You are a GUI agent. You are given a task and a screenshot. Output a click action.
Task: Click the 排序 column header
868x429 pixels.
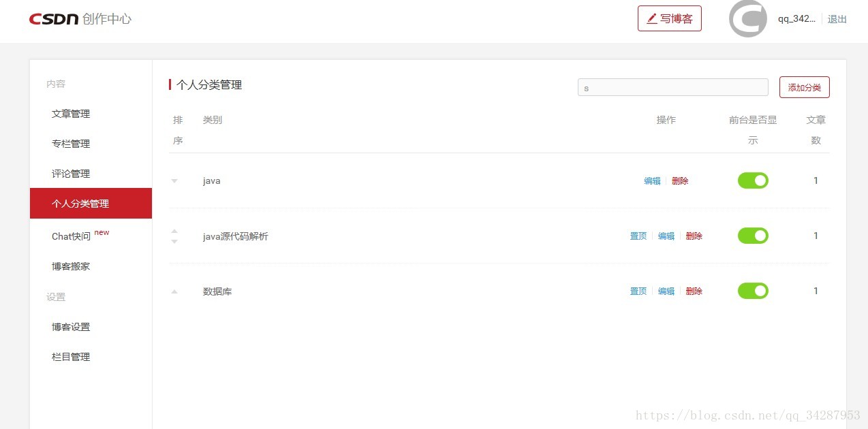point(178,130)
